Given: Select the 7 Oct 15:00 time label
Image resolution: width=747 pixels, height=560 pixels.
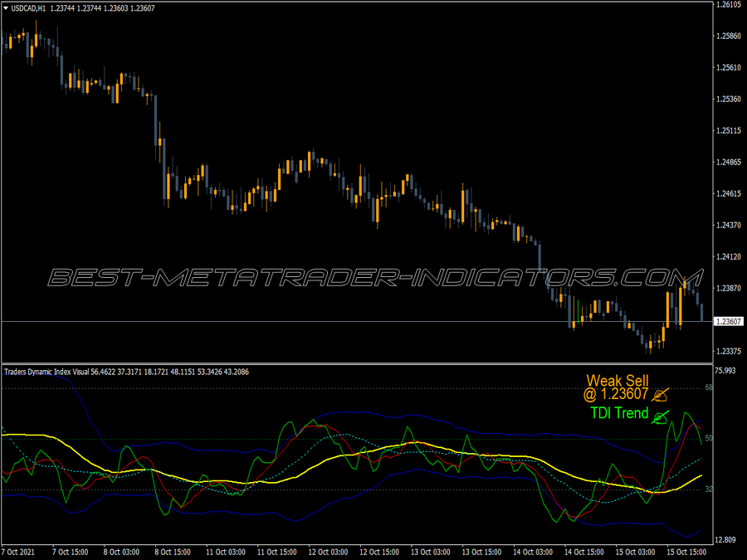Looking at the screenshot, I should [x=70, y=552].
